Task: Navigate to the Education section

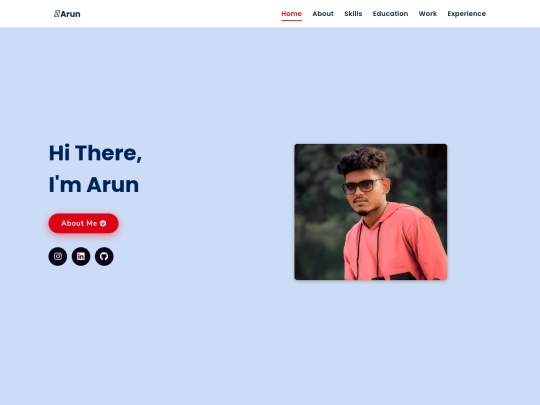Action: (390, 14)
